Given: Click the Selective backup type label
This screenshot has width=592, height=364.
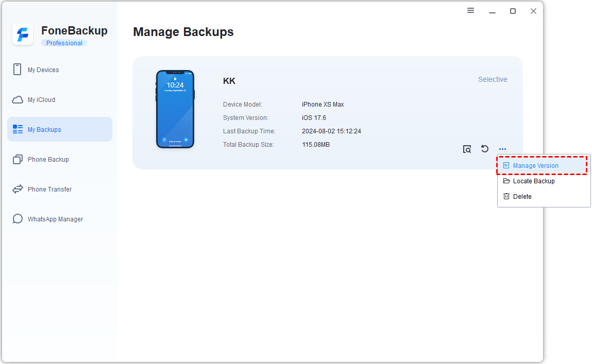Looking at the screenshot, I should click(x=493, y=79).
